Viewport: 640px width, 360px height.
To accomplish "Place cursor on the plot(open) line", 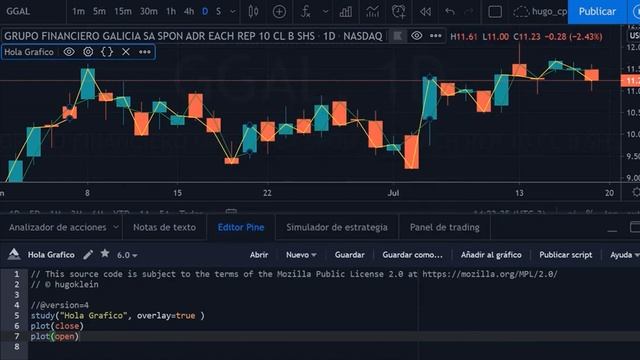I will point(55,336).
